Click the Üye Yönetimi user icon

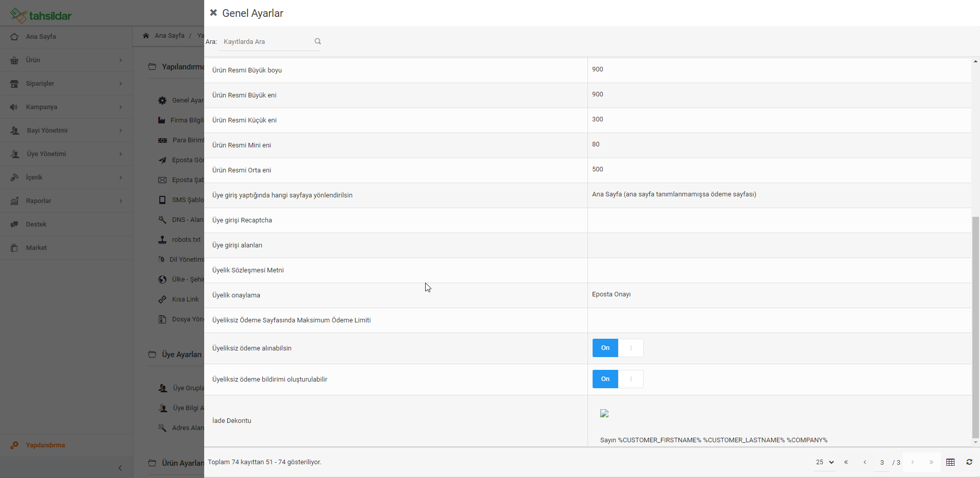click(x=15, y=154)
